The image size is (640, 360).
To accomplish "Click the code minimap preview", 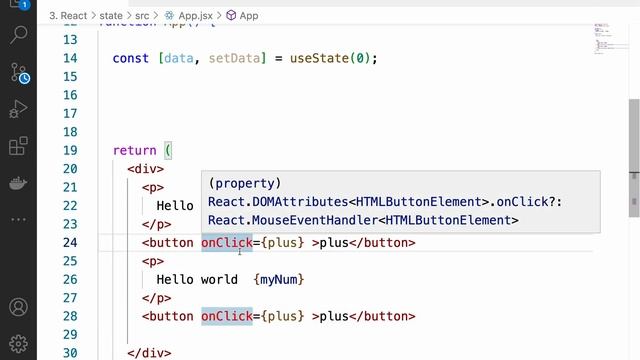I will coord(610,40).
